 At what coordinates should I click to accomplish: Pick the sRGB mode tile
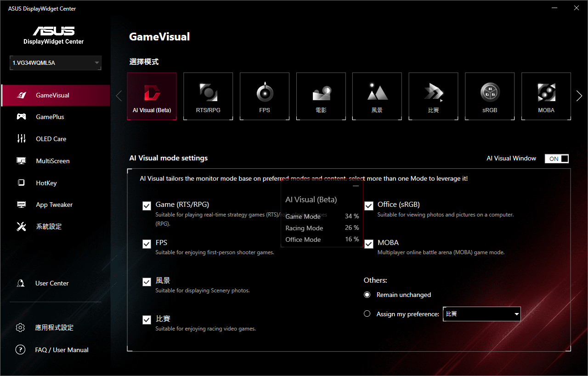[x=490, y=96]
